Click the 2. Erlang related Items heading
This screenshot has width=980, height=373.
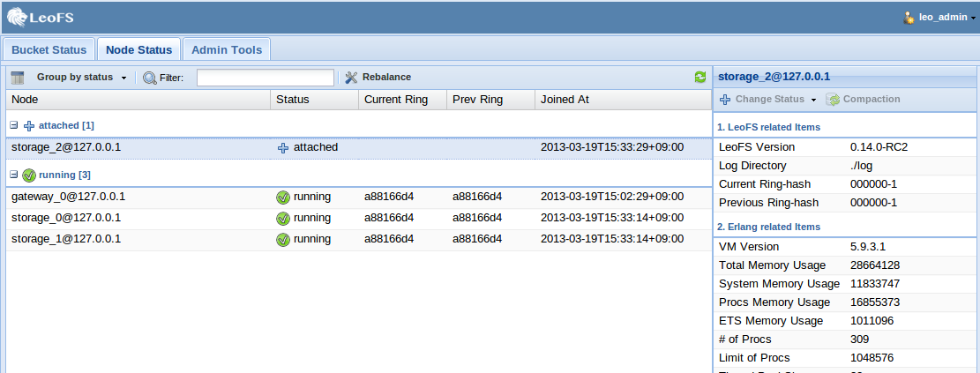click(768, 226)
